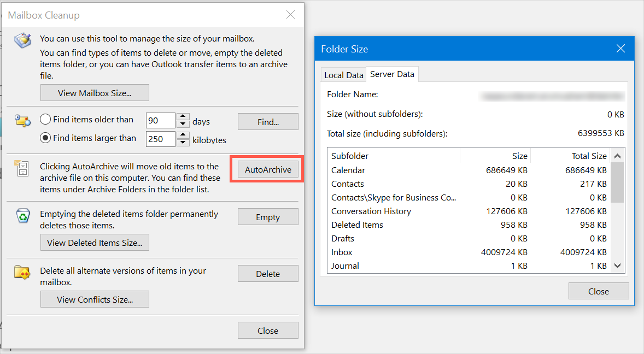Click the Find... button
Viewport: 644px width, 354px height.
point(268,122)
